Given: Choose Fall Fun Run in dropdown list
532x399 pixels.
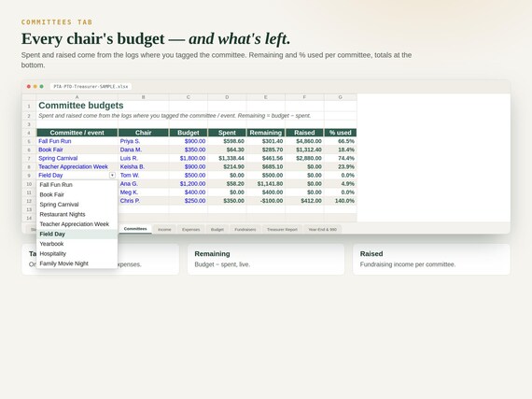Looking at the screenshot, I should click(x=77, y=185).
